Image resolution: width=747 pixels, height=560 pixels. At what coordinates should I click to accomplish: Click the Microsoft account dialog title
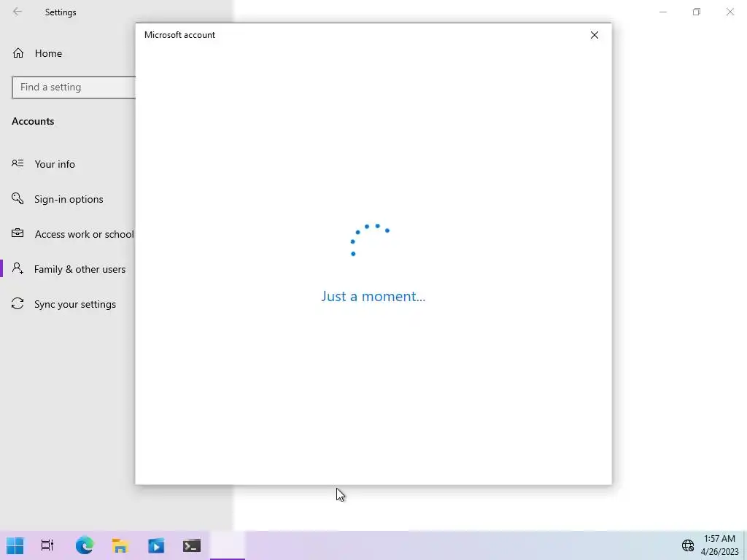coord(179,35)
